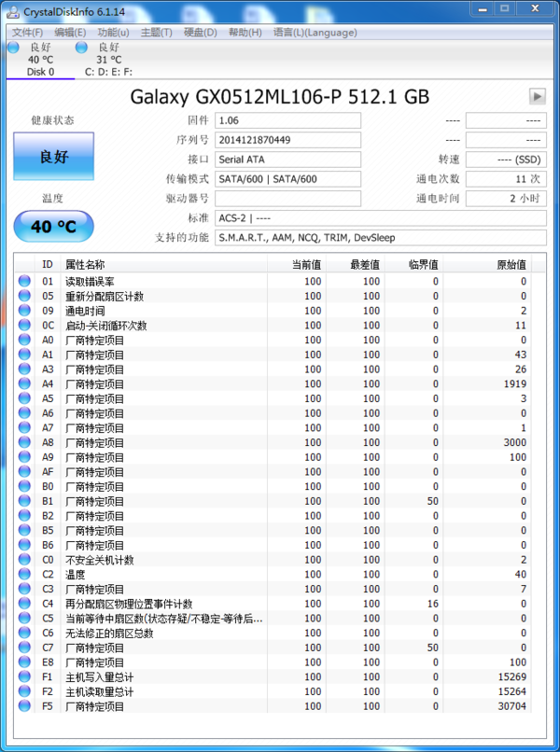Click status icon of row AF
The image size is (560, 752).
24,471
